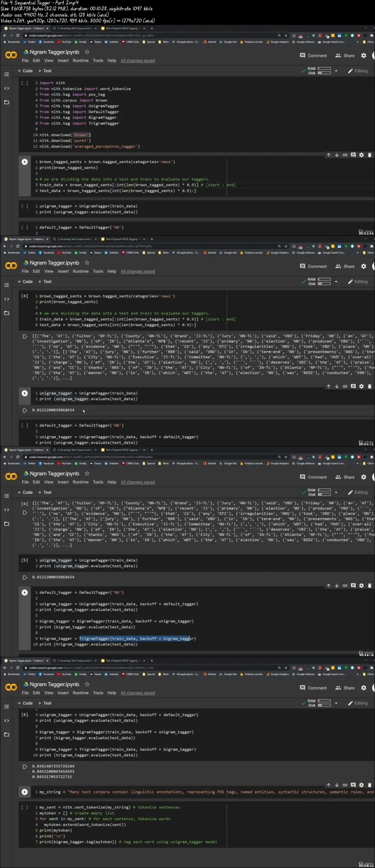The height and width of the screenshot is (868, 375).
Task: Run the brown_tagged_sents cell in the first frame
Action: click(25, 162)
